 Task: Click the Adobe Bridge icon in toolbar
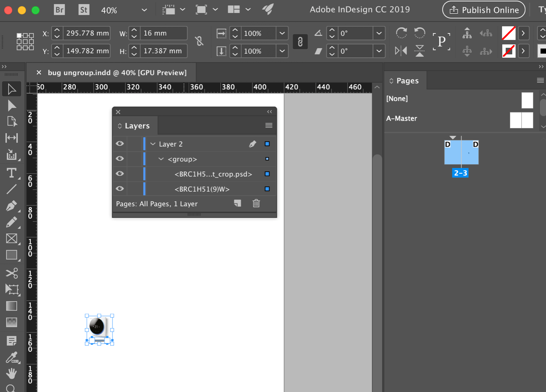point(59,10)
